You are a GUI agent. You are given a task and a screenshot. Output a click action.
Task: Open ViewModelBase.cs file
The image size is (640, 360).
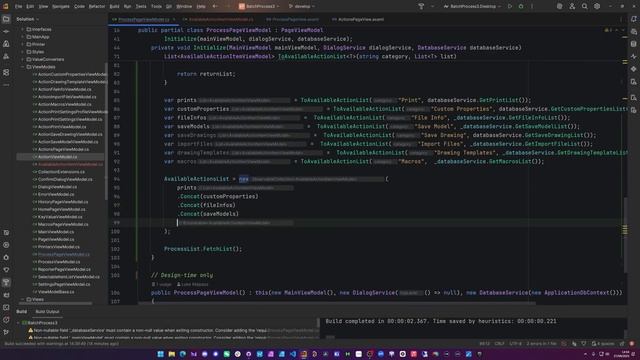[x=56, y=292]
